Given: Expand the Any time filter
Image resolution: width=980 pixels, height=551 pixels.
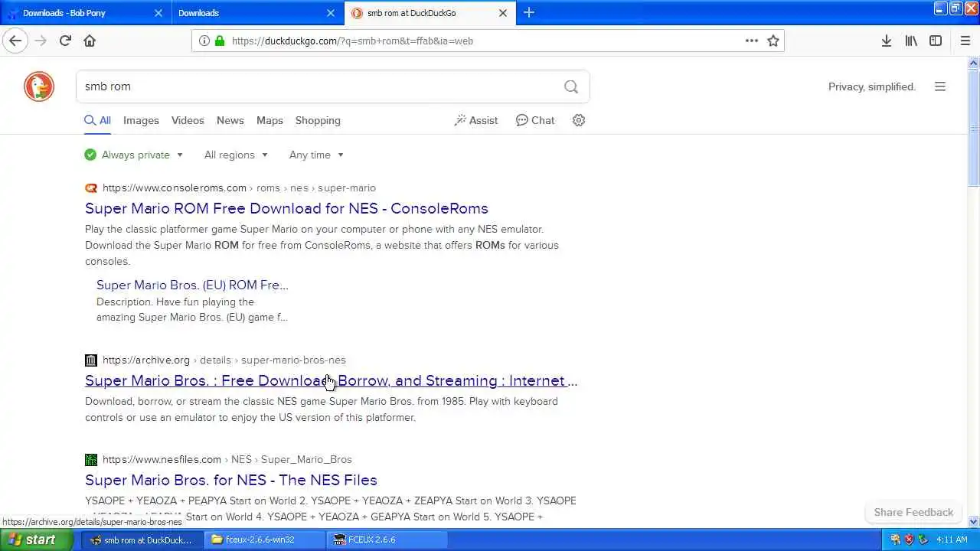Looking at the screenshot, I should [x=316, y=155].
